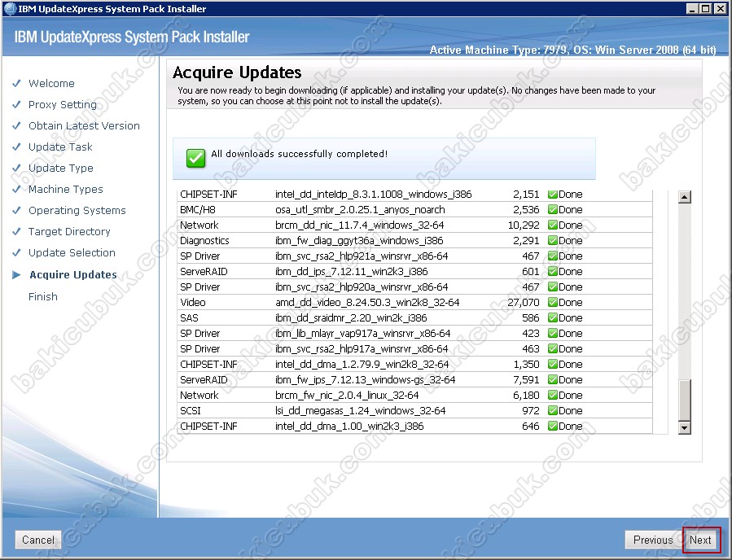This screenshot has width=732, height=560.
Task: Click Done icon for intel_dd_dma_1.2.79.9 row
Action: (553, 364)
